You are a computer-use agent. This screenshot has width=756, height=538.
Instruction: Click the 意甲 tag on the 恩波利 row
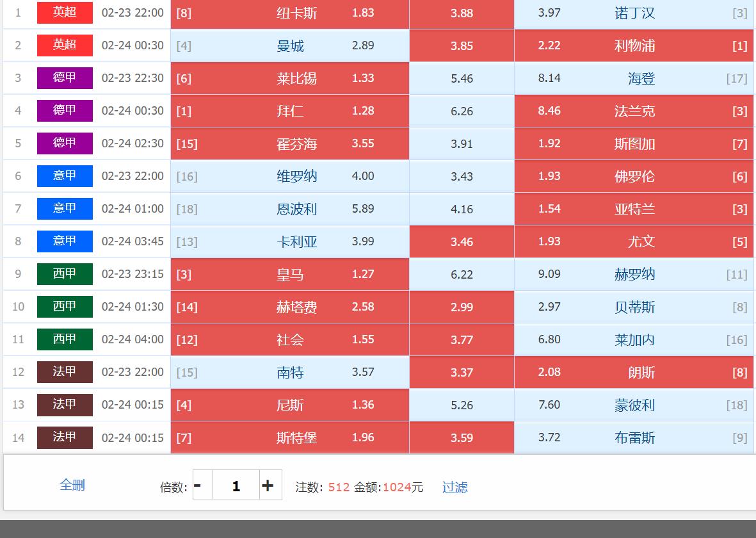point(65,208)
